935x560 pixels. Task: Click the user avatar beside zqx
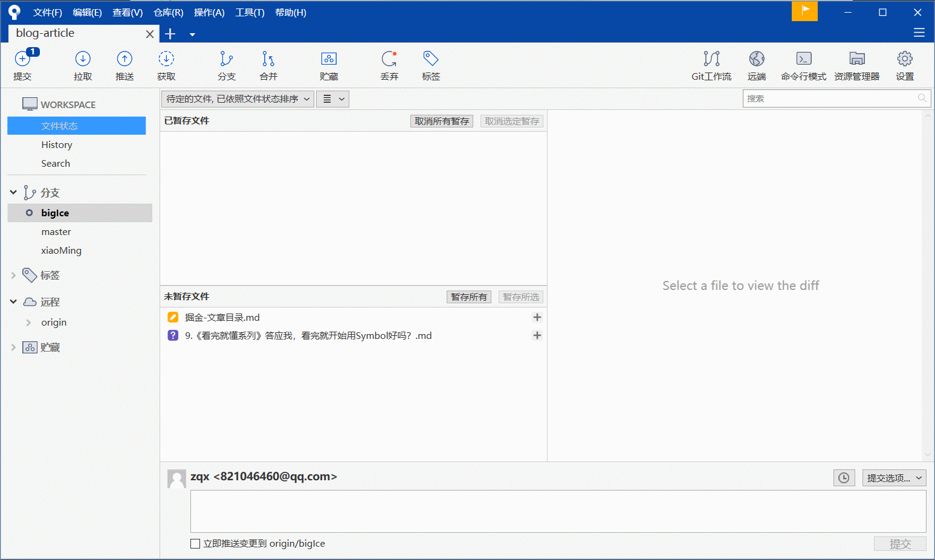176,479
